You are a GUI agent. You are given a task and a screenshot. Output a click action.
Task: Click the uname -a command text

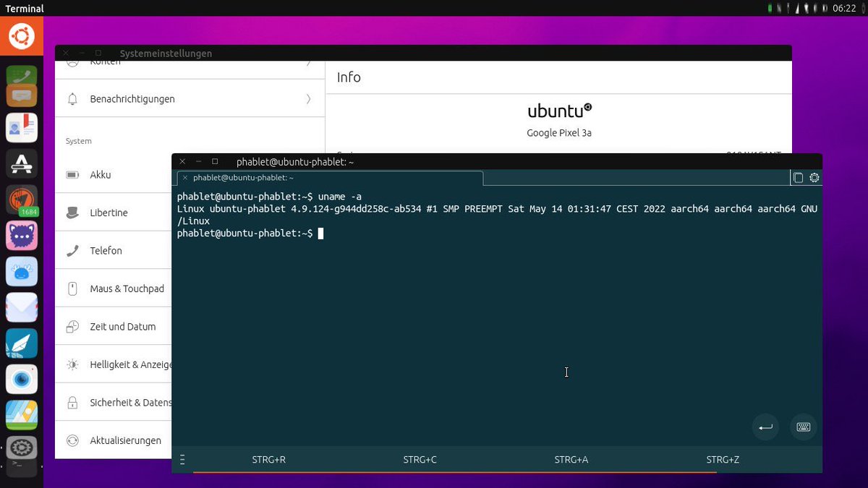tap(340, 197)
